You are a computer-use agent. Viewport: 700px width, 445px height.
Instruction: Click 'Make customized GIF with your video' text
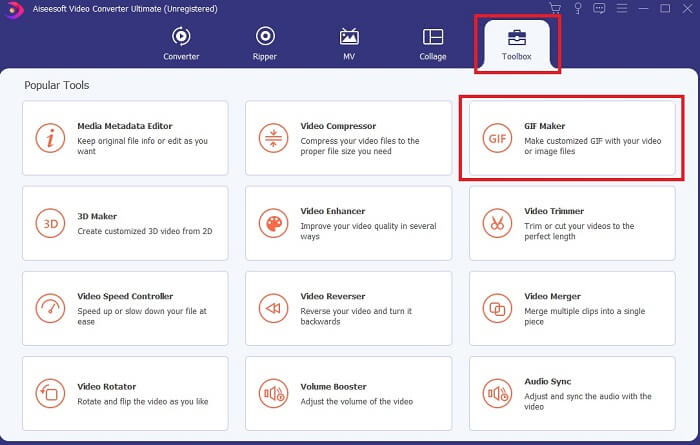tap(593, 146)
